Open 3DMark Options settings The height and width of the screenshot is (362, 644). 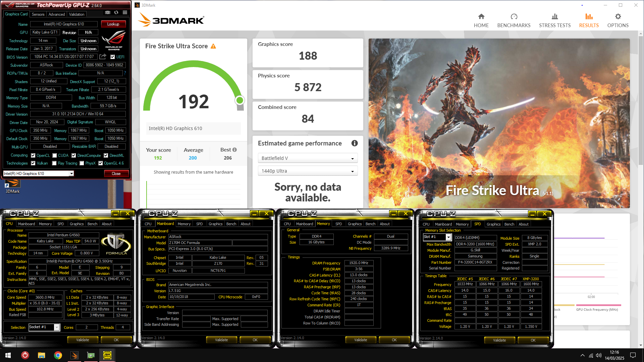point(618,20)
